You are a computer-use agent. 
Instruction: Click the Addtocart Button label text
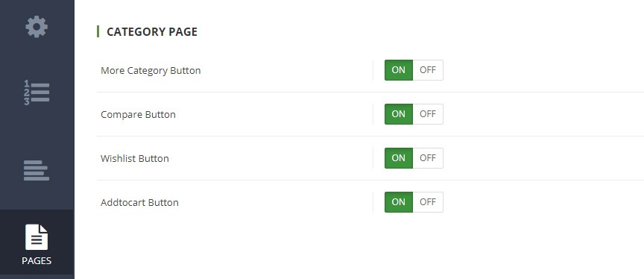click(139, 203)
